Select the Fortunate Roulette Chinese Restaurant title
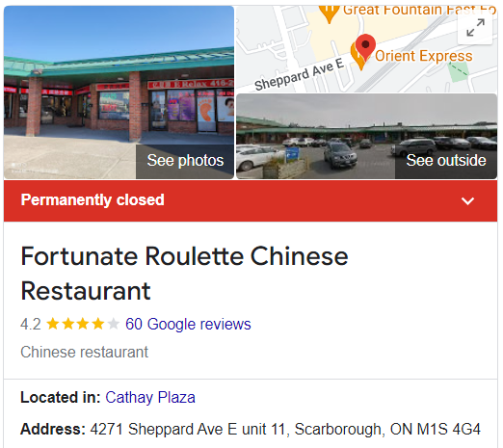 click(184, 274)
